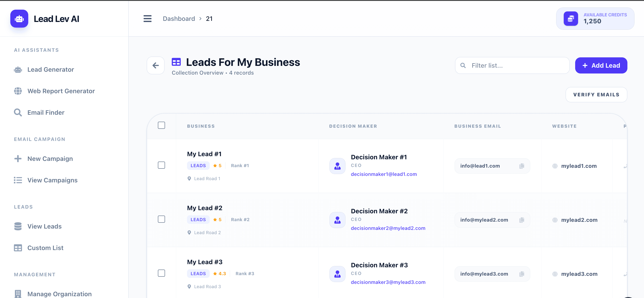The image size is (644, 298).
Task: Click the Business Email column header
Action: (x=477, y=126)
